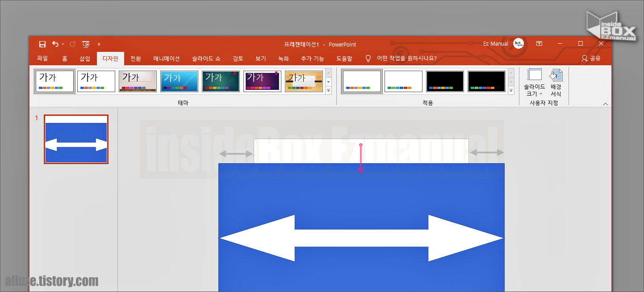Open the 도움말 tab
644x292 pixels.
pos(344,58)
